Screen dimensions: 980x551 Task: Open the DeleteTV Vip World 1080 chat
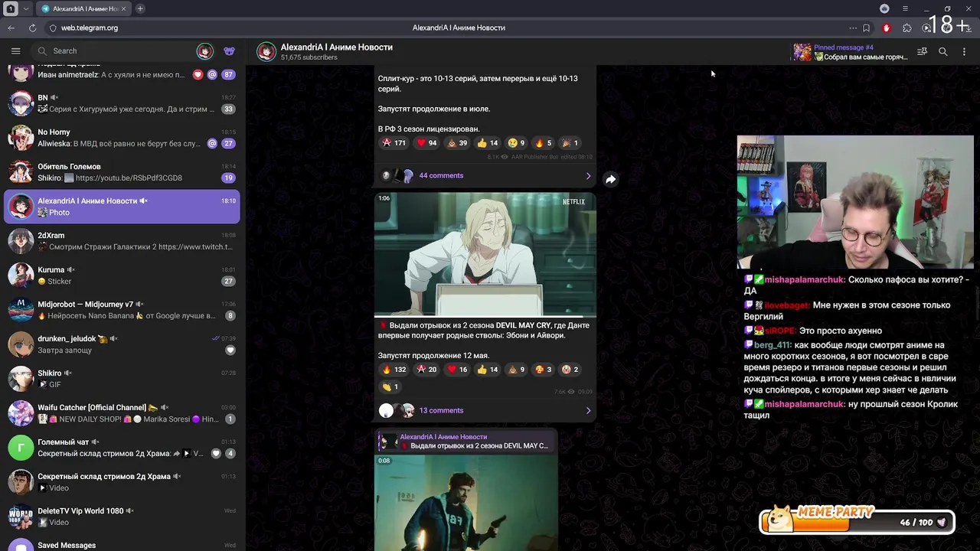(x=122, y=517)
